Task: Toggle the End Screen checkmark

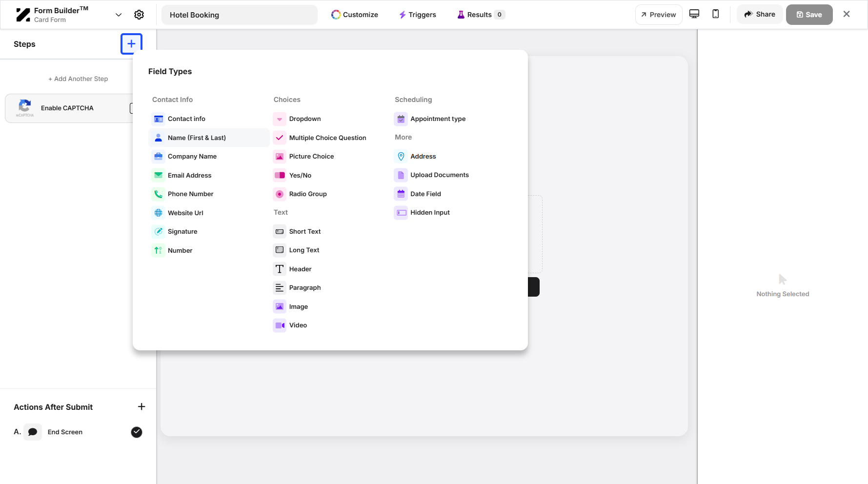Action: 137,432
